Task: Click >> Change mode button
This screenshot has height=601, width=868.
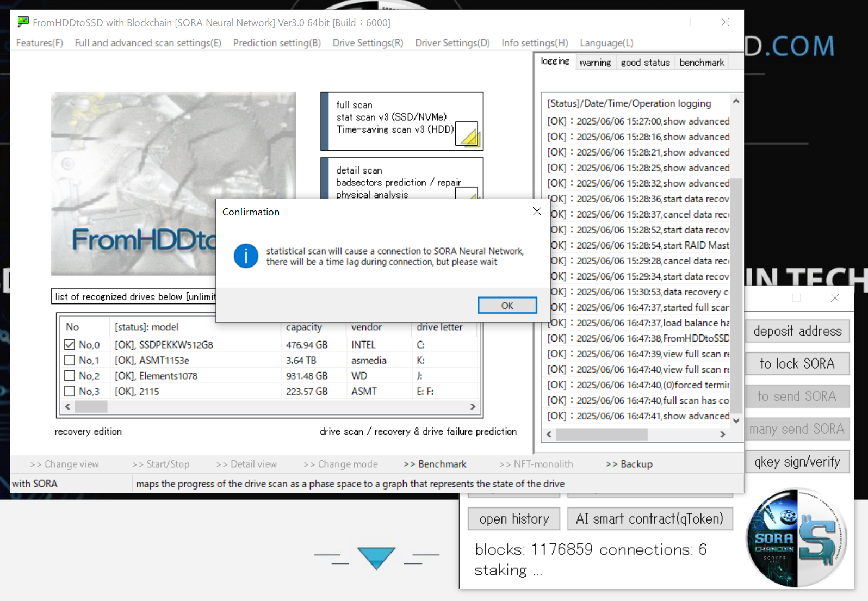Action: (x=340, y=464)
